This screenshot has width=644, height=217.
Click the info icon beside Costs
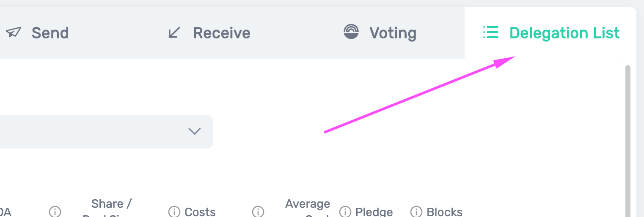(x=174, y=211)
